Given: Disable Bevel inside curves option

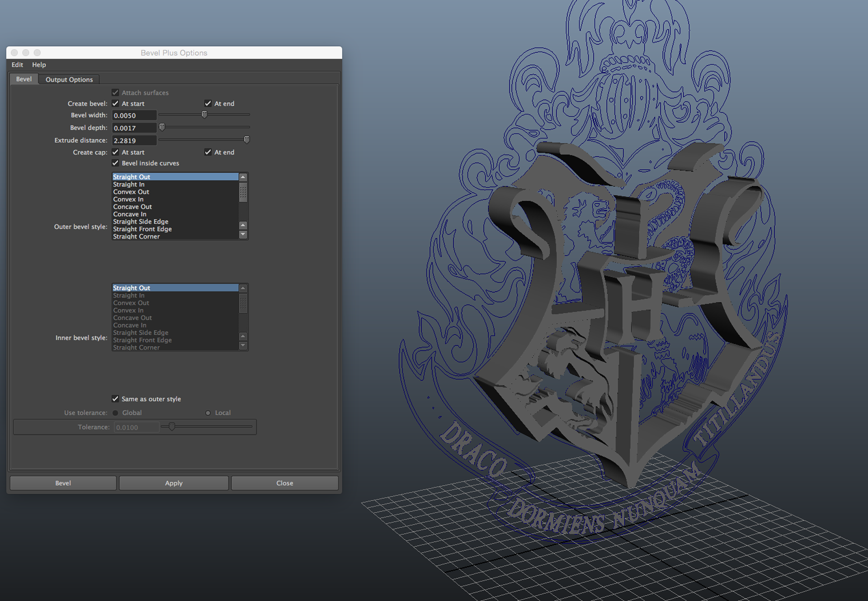Looking at the screenshot, I should click(x=116, y=163).
